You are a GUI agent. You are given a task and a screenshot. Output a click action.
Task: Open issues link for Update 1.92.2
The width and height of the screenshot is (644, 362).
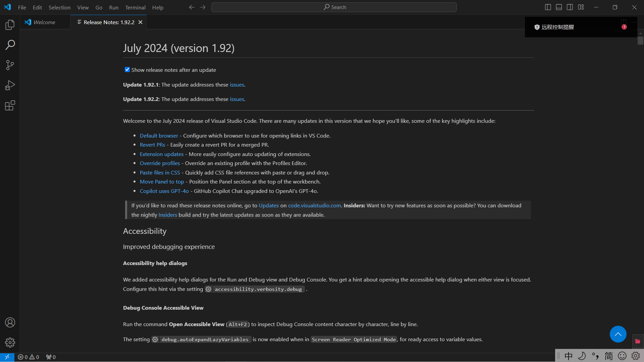[x=237, y=99]
